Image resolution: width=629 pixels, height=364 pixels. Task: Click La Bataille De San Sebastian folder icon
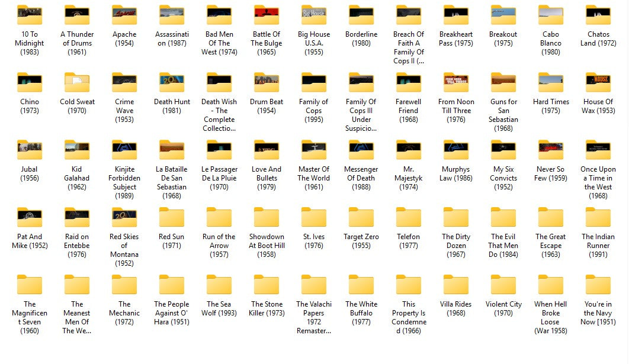point(172,150)
